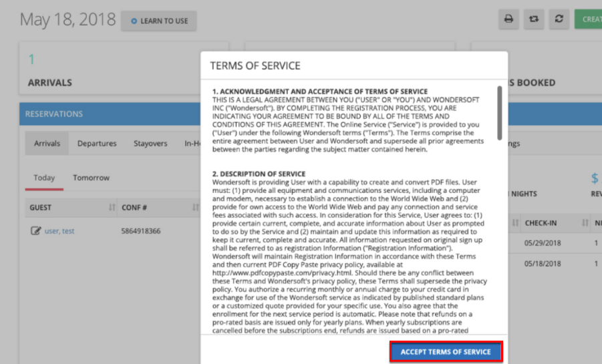Click the printer icon button
This screenshot has width=602, height=364.
point(508,19)
